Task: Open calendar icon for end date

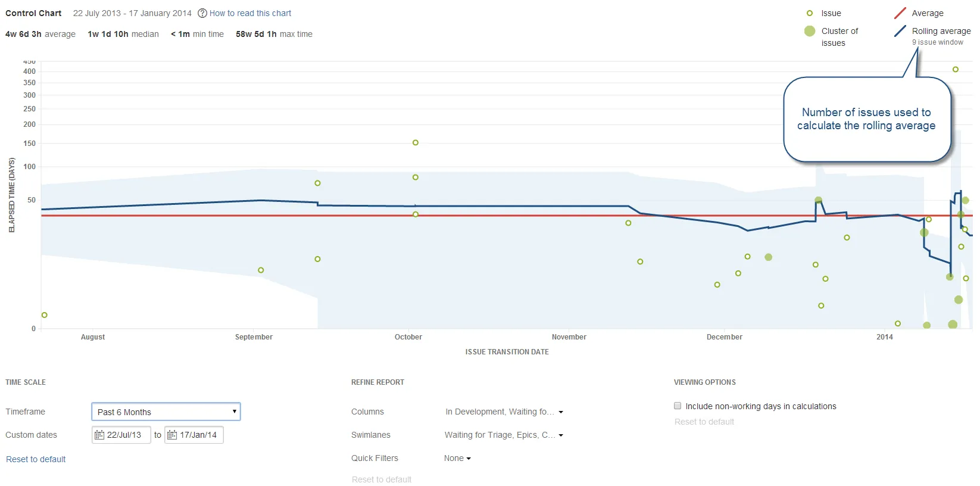Action: point(172,435)
